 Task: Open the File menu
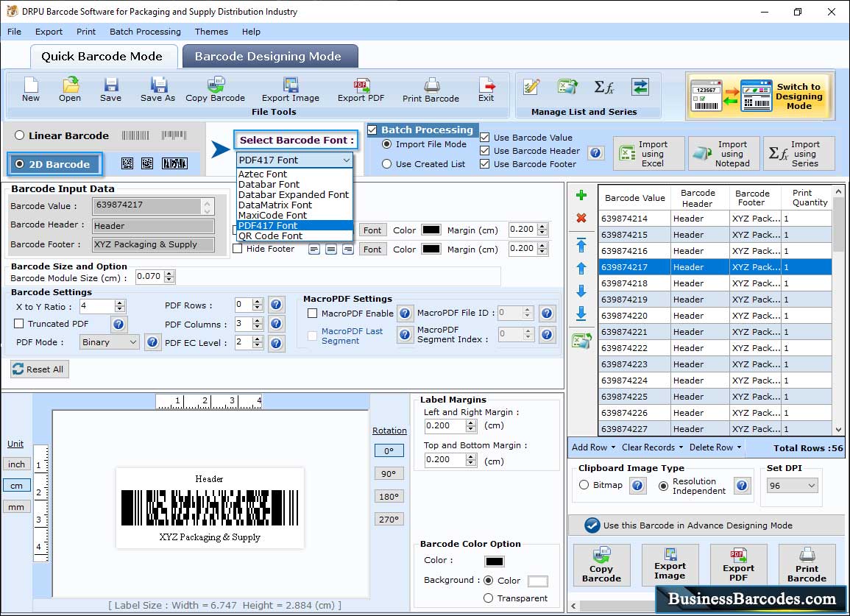pyautogui.click(x=14, y=32)
